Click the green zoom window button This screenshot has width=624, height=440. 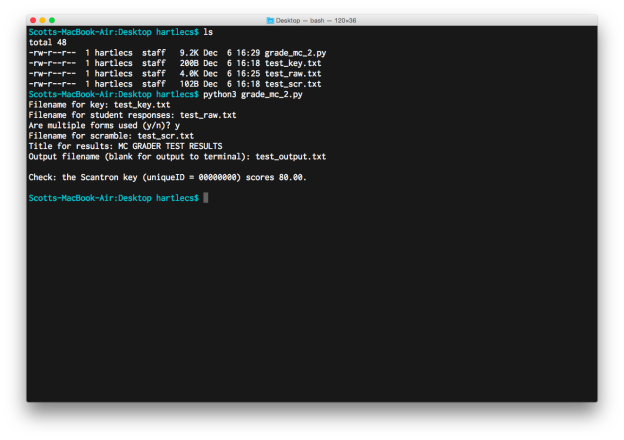click(x=52, y=20)
